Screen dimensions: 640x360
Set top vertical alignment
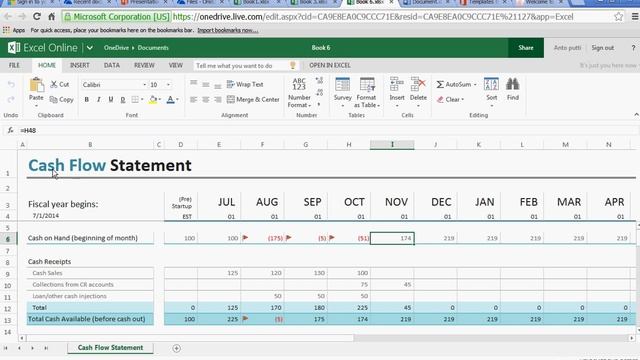[193, 84]
